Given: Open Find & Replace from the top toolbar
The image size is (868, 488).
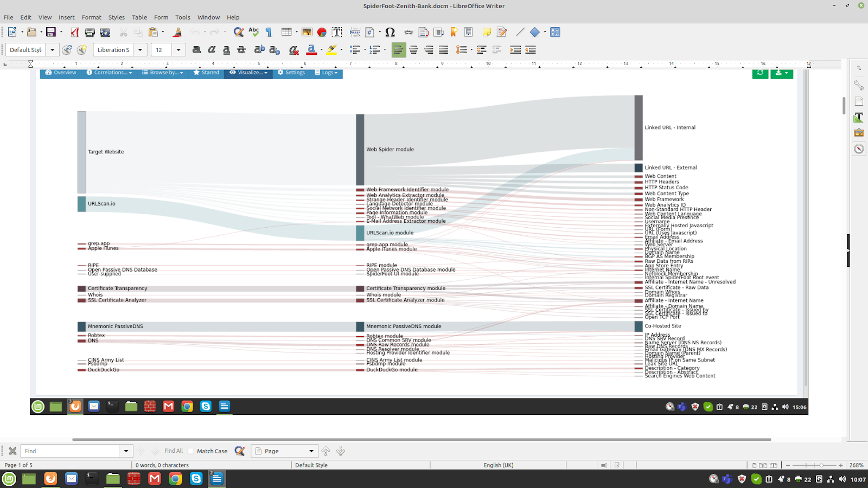Looking at the screenshot, I should (x=238, y=32).
